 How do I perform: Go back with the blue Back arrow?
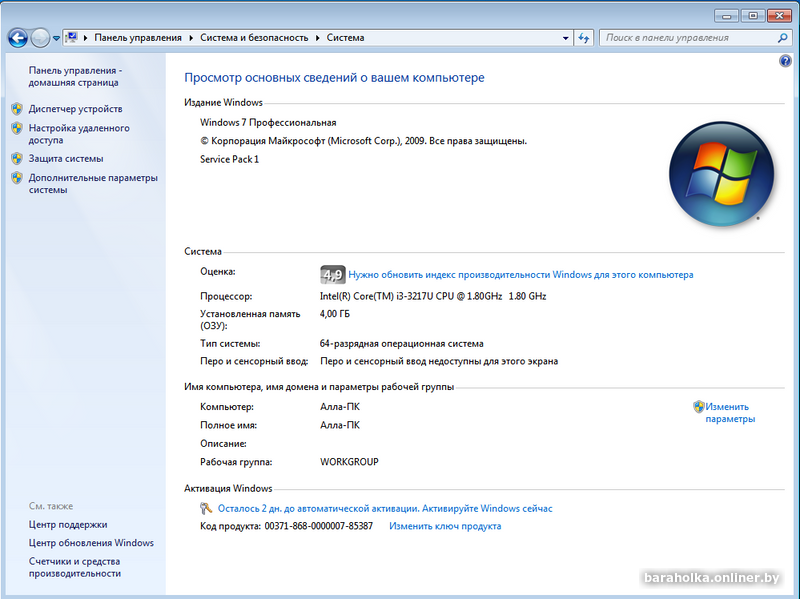pos(17,38)
